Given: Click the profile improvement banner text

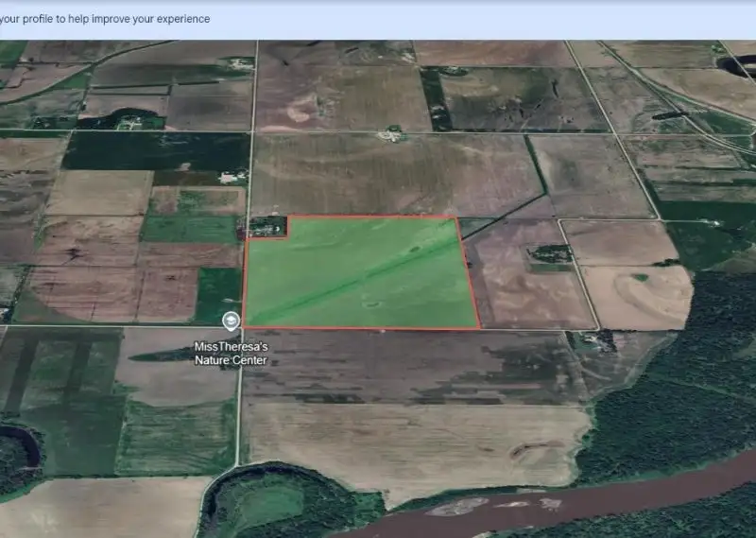Looking at the screenshot, I should [105, 19].
